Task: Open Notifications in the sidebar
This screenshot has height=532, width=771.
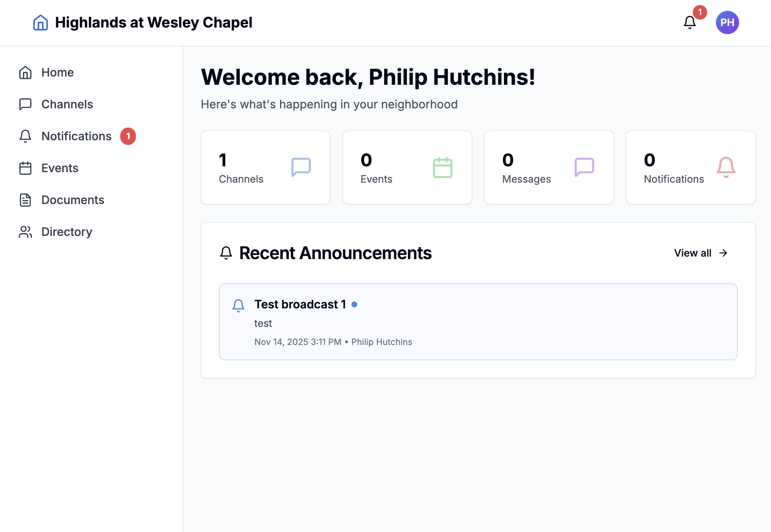Action: [x=76, y=136]
